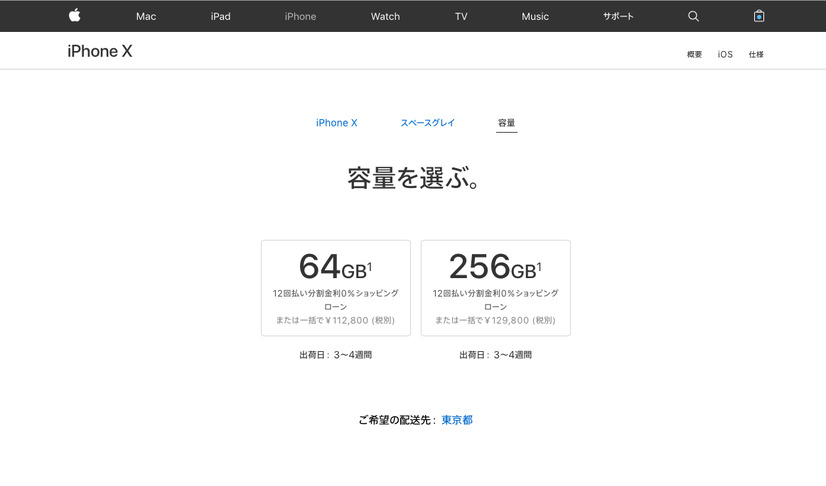Change delivery location 東京都 link
The width and height of the screenshot is (826, 486).
point(457,420)
